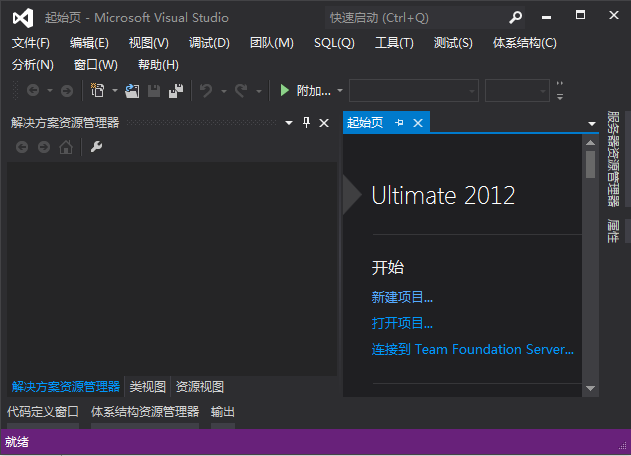Image resolution: width=631 pixels, height=456 pixels.
Task: Open the 附加 debug target dropdown arrow
Action: 340,91
